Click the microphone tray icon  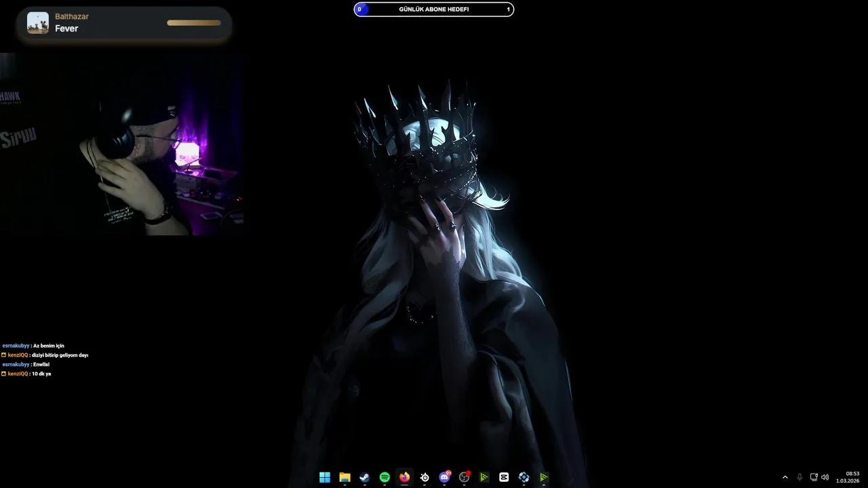coord(800,477)
